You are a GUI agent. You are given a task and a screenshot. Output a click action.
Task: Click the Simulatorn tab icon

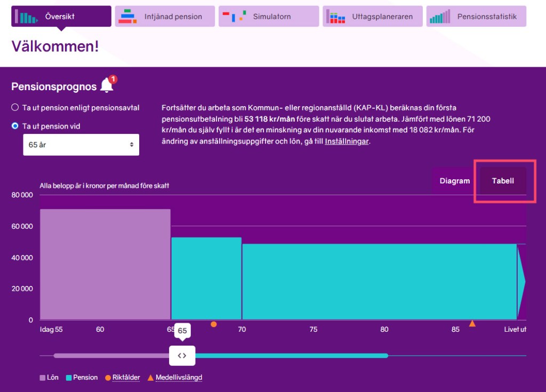pos(234,17)
